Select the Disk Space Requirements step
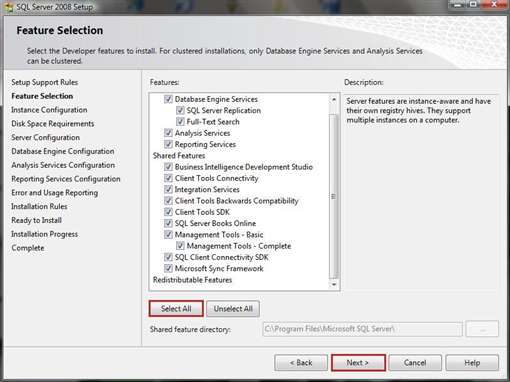 53,124
